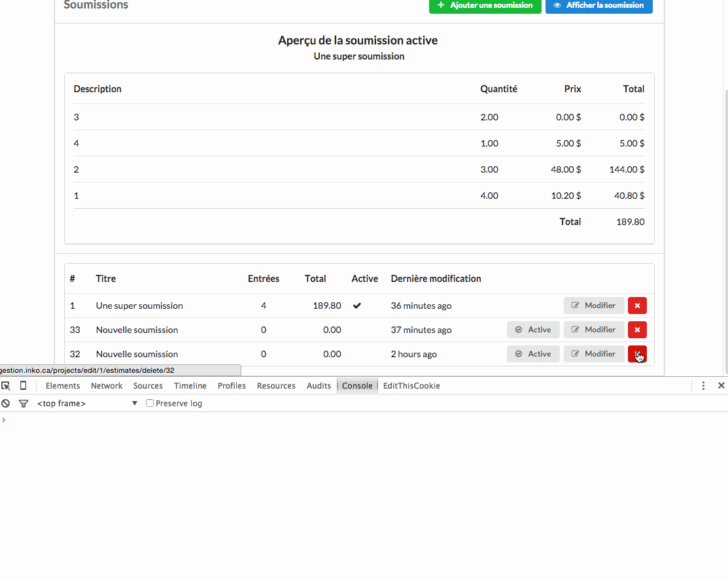Click the 'Description' column header
The image size is (728, 579).
click(97, 89)
